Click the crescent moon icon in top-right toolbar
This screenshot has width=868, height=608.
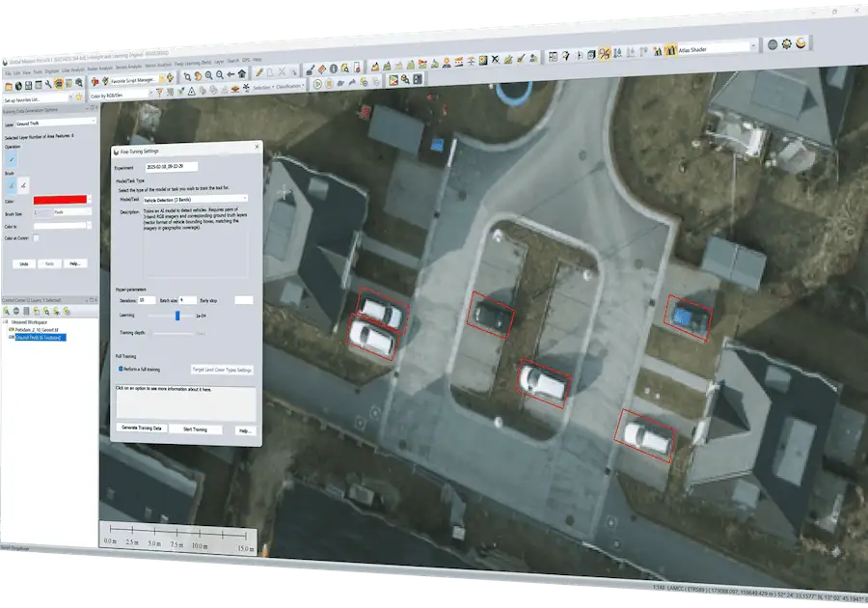tap(800, 43)
